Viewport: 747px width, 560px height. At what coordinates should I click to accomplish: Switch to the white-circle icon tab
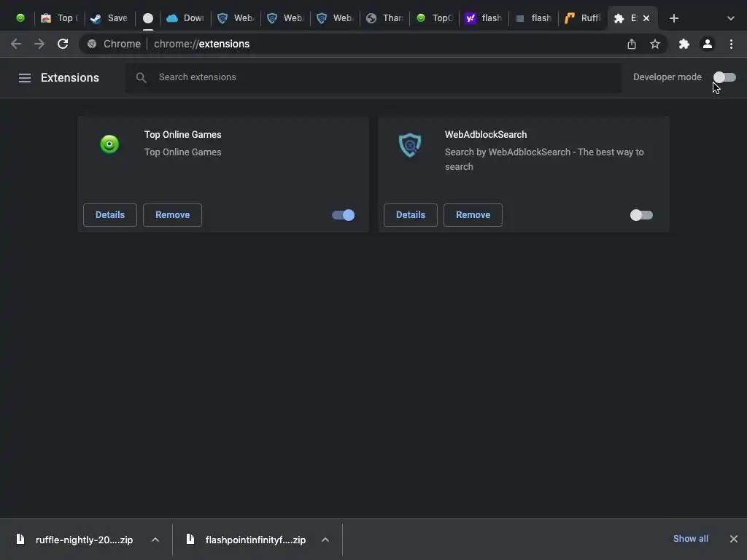tap(148, 18)
